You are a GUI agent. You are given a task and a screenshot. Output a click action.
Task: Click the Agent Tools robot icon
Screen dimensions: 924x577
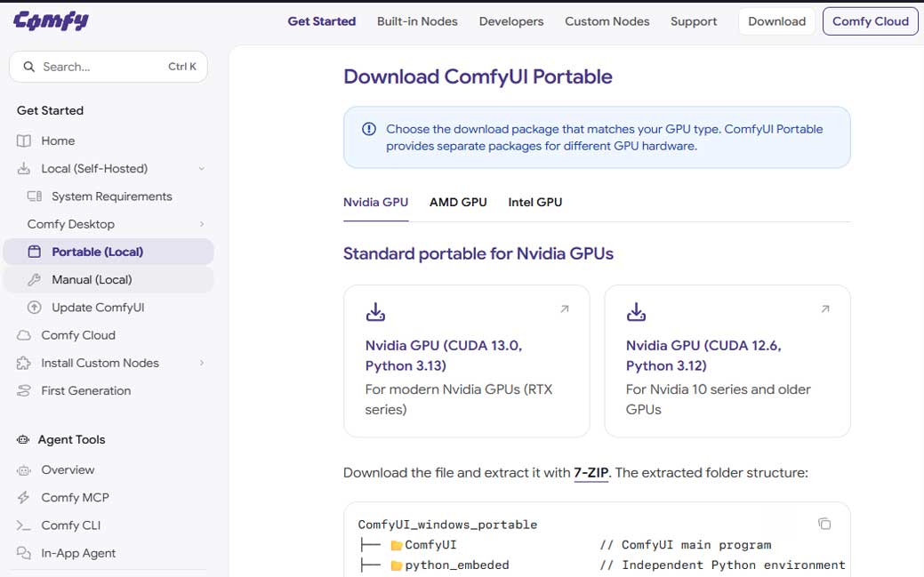(23, 439)
